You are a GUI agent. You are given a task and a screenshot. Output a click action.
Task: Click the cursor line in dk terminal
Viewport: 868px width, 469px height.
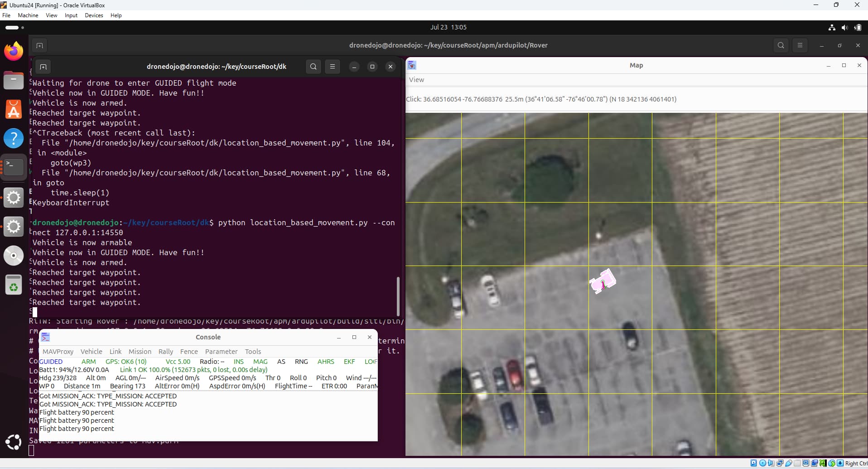pyautogui.click(x=35, y=312)
